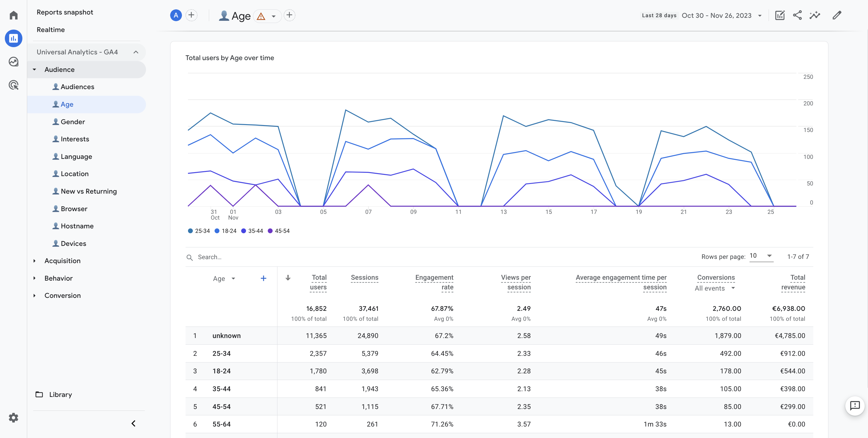Select the Reports bar chart icon

tap(14, 38)
